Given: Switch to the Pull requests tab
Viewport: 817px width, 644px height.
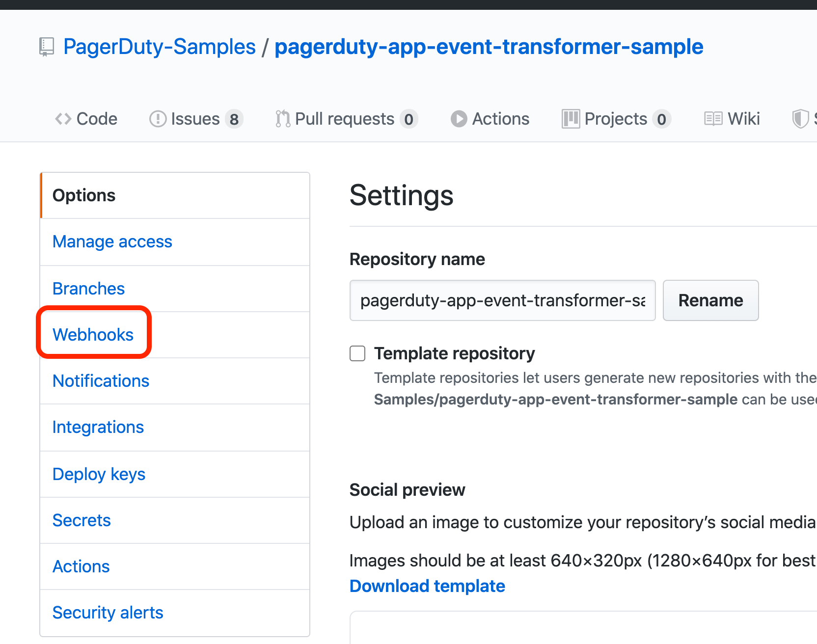Looking at the screenshot, I should click(x=347, y=119).
